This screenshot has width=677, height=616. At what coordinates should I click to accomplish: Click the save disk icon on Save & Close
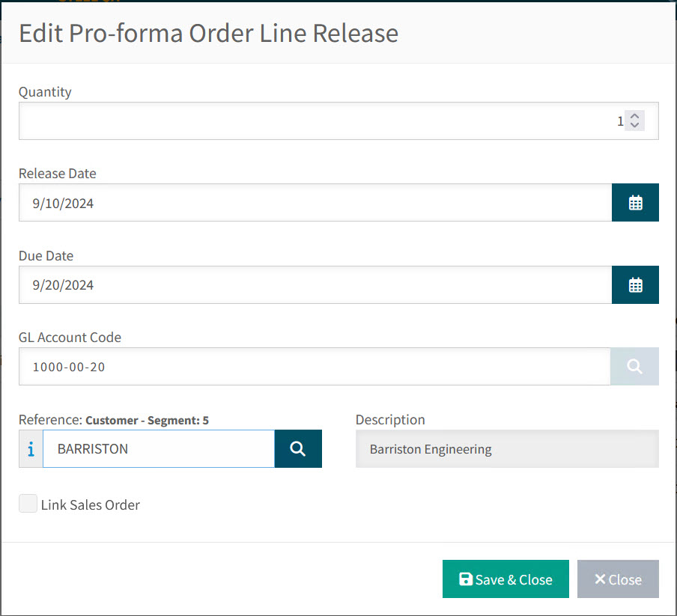tap(467, 579)
